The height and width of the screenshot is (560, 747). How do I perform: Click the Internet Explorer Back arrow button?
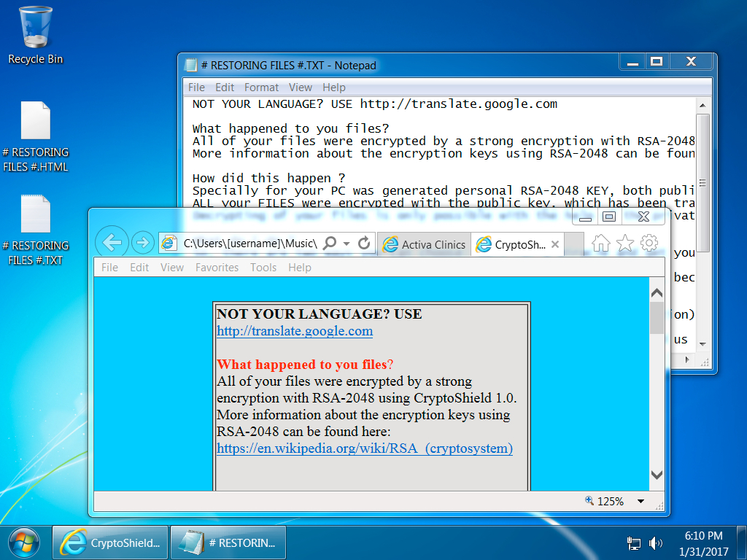coord(112,243)
